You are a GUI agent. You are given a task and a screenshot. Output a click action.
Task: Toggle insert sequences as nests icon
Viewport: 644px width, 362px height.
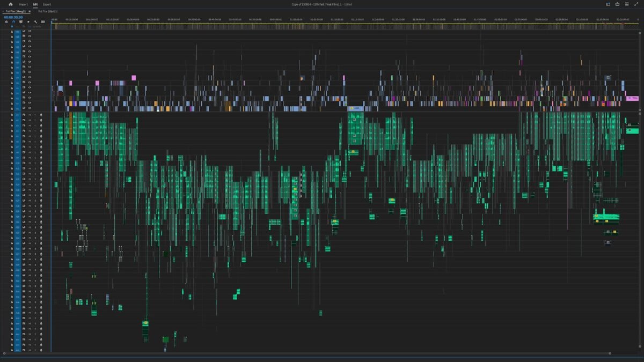point(6,22)
